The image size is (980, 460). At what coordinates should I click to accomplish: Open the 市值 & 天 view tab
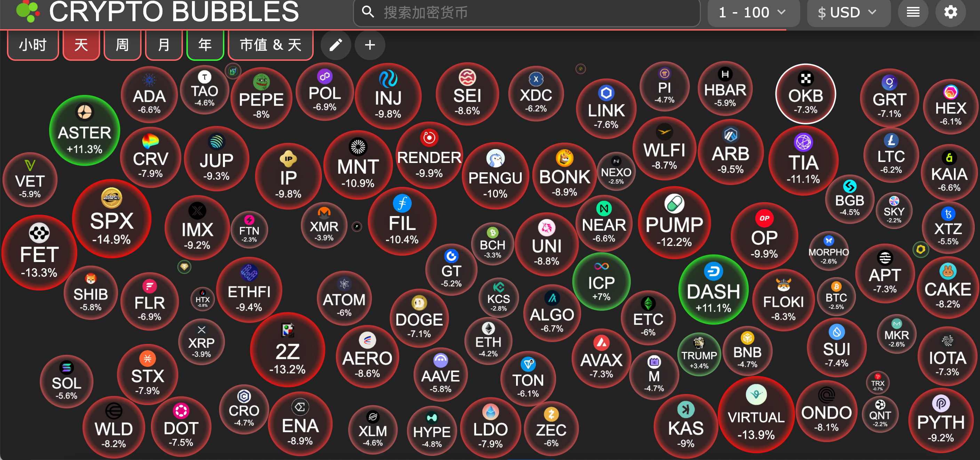click(271, 45)
